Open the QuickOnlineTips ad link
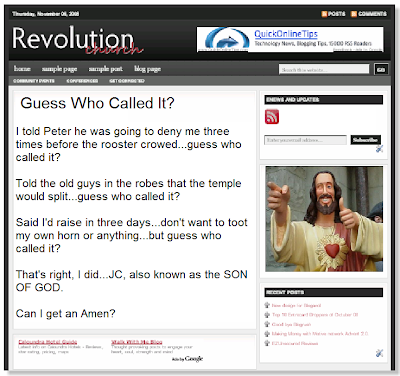Viewport: 400px width, 376px height. coord(286,34)
